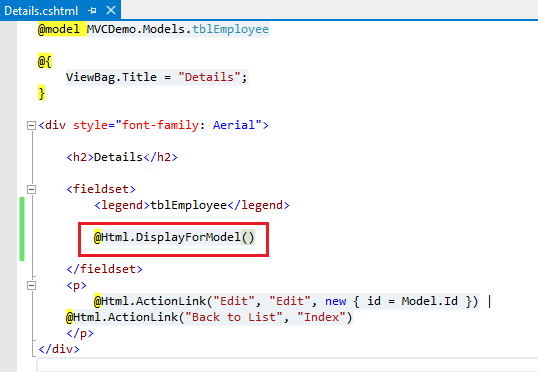Viewport: 538px width, 372px height.
Task: Collapse the fieldset section
Action: point(31,189)
